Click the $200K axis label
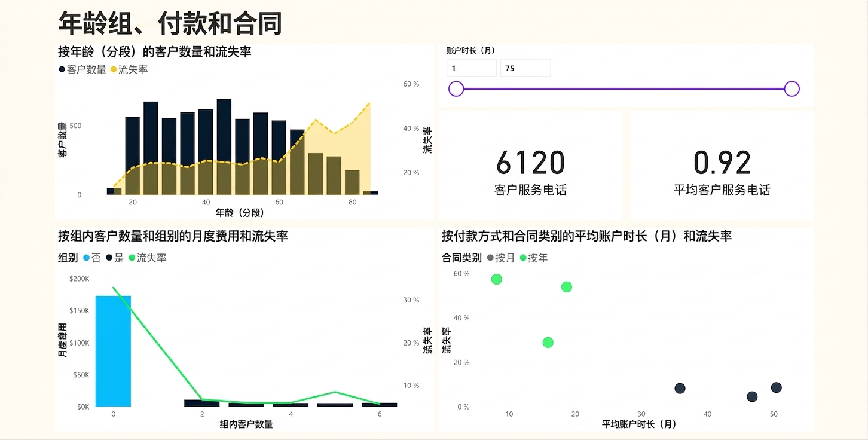Viewport: 868px width, 440px height. [x=80, y=279]
